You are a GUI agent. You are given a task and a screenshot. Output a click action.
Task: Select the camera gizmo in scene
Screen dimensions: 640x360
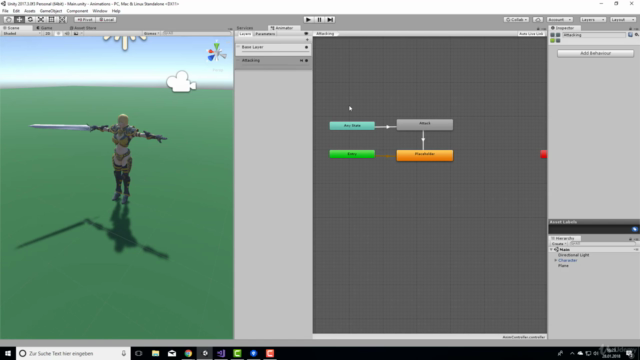pos(181,82)
